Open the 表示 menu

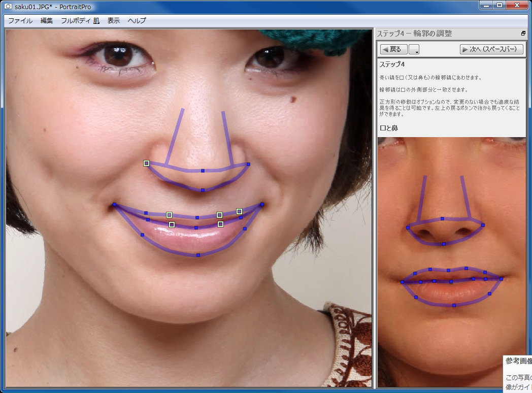point(114,21)
